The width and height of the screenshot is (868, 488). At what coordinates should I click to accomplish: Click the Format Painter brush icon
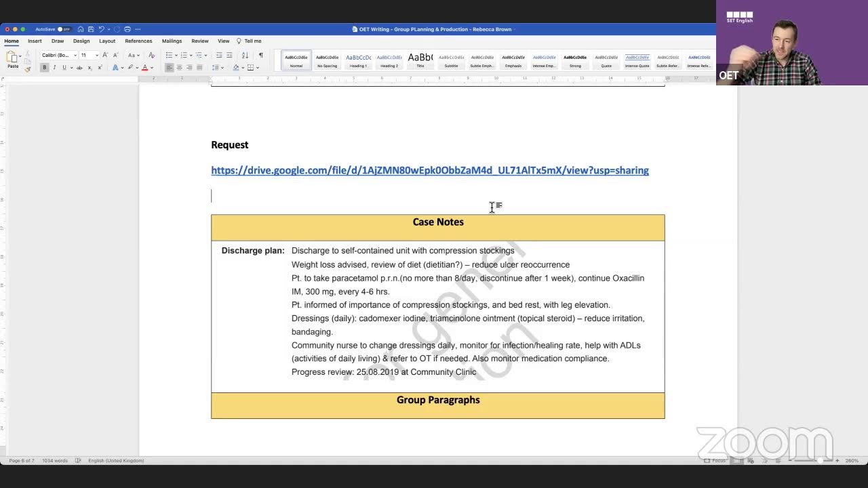point(27,68)
